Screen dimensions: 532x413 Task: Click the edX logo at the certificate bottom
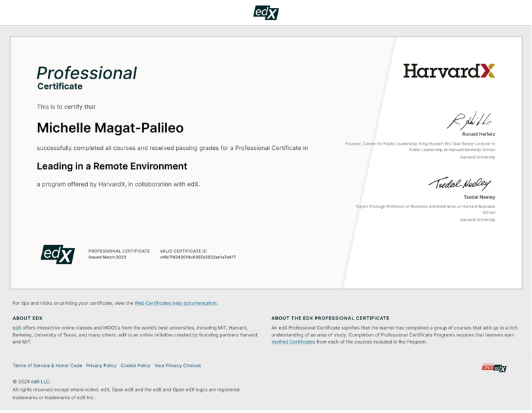[58, 255]
